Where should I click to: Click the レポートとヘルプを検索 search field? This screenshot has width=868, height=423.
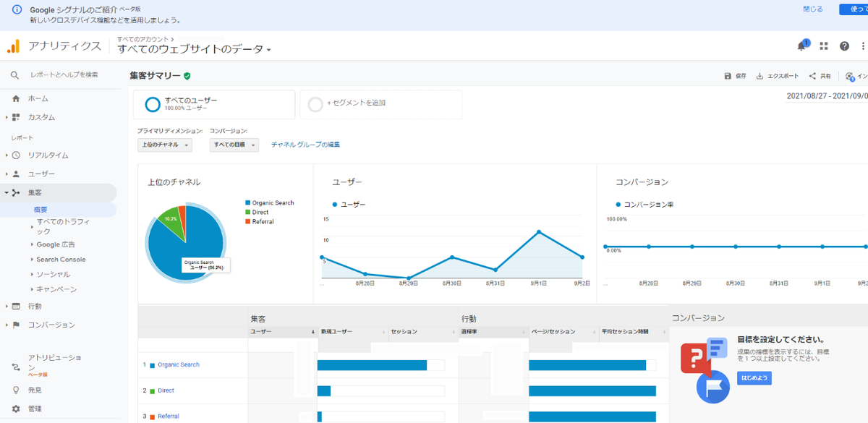(x=64, y=75)
